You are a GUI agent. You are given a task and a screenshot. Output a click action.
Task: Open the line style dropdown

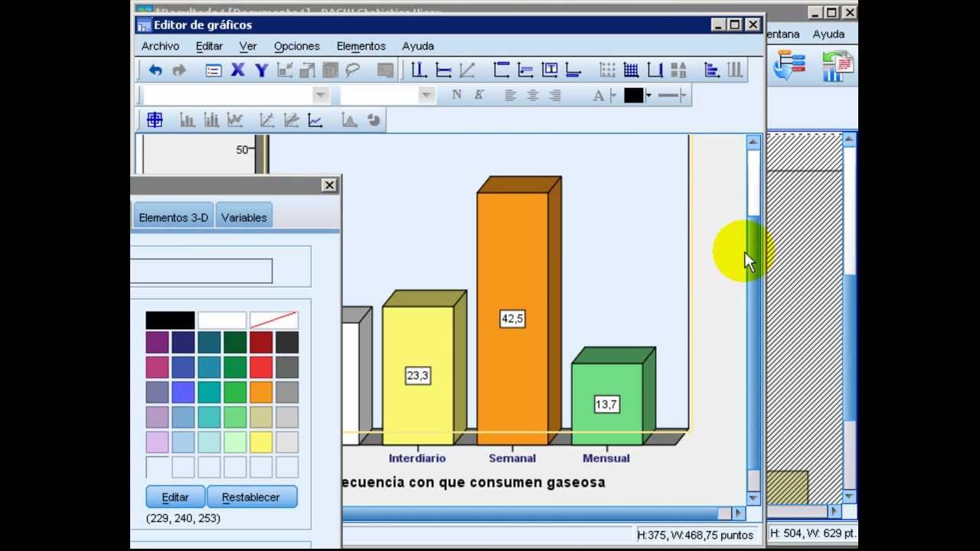[683, 96]
